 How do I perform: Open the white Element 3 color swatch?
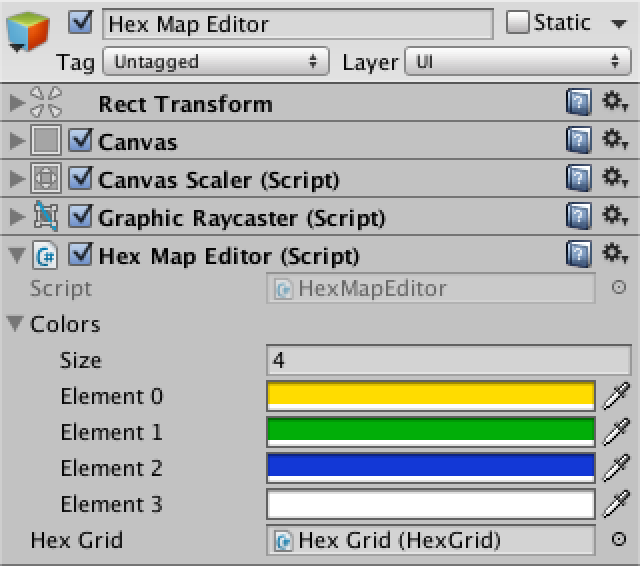pos(431,504)
